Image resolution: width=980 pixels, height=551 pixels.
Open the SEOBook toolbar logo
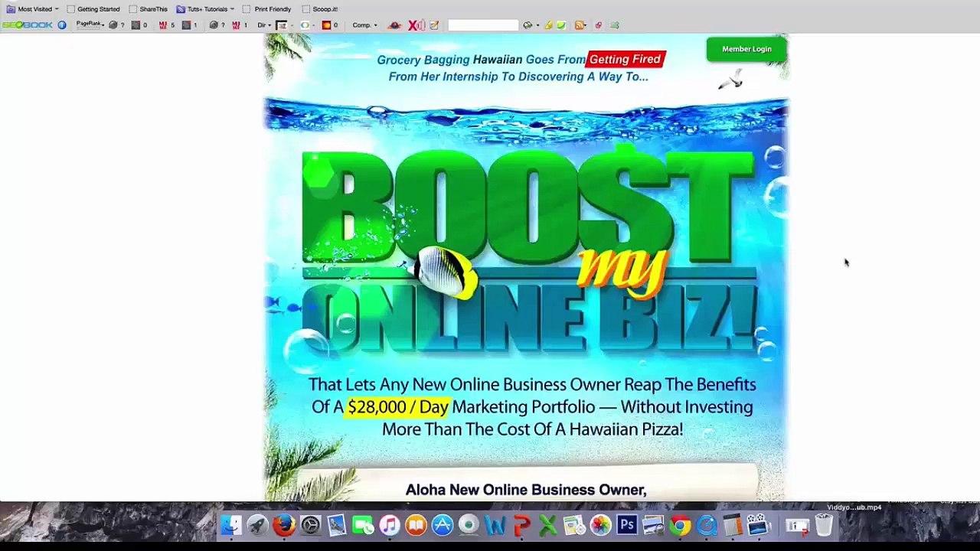28,25
